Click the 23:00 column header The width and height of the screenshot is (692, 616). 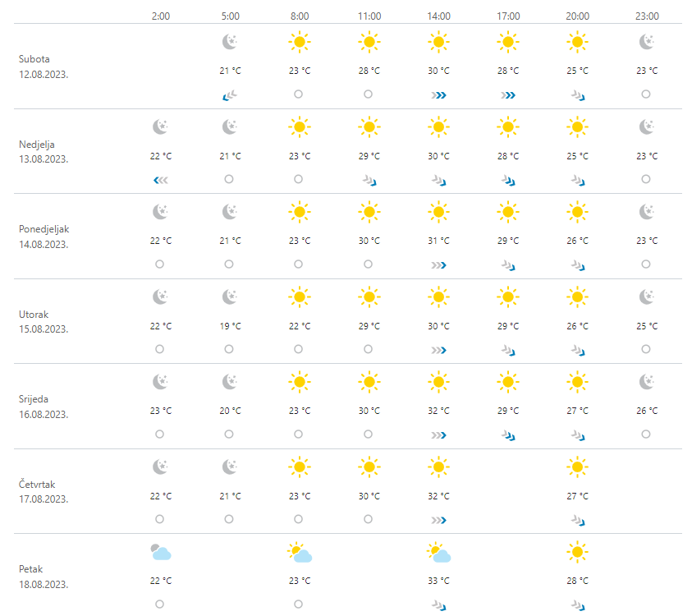pyautogui.click(x=647, y=16)
